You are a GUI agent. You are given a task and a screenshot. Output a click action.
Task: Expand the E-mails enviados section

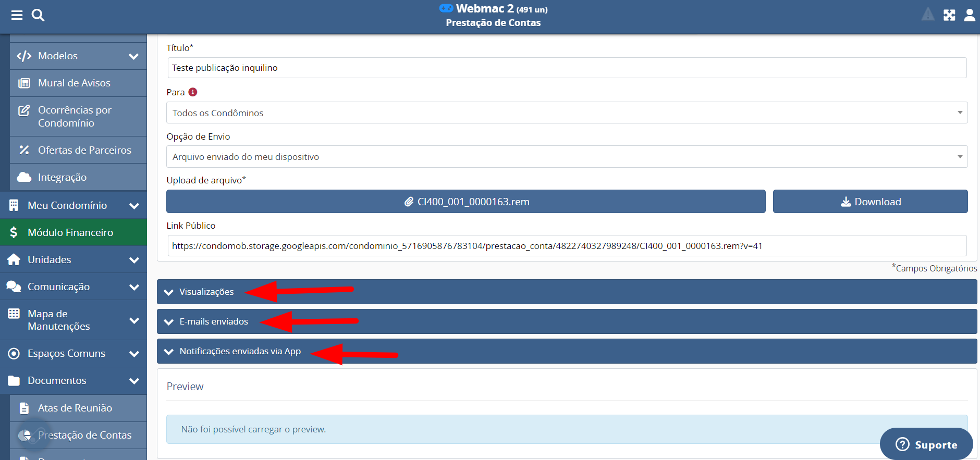pos(214,321)
